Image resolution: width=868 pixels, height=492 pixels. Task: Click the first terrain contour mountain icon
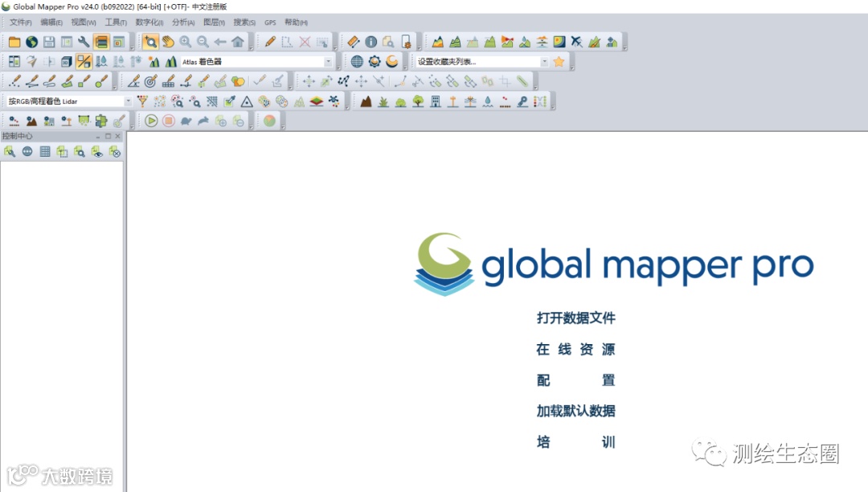(x=438, y=42)
